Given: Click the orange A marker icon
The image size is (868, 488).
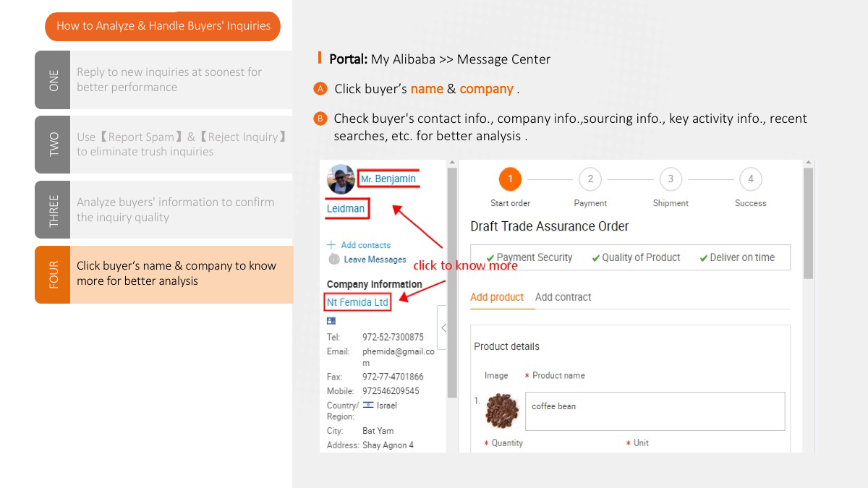Looking at the screenshot, I should click(320, 88).
